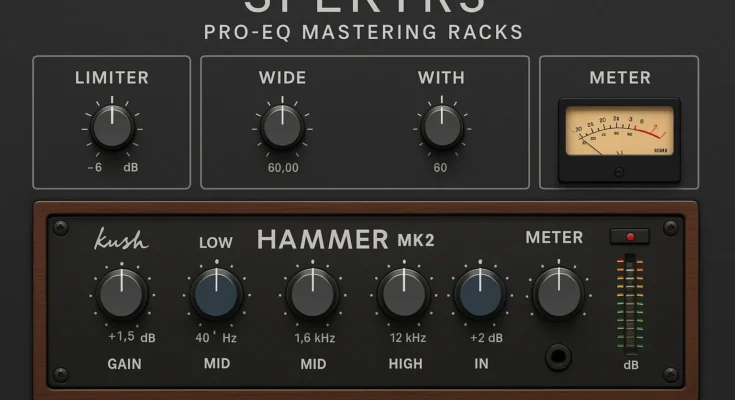Click the METER knob on Hammer MK2

coord(558,294)
